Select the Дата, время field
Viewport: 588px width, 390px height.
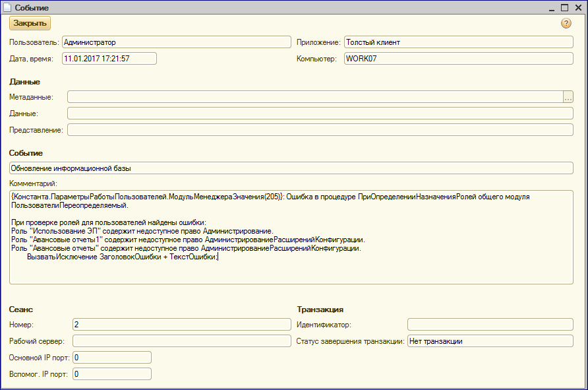[x=109, y=59]
